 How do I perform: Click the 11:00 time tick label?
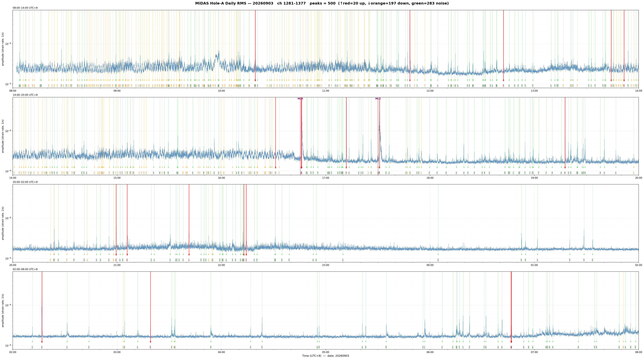pyautogui.click(x=326, y=91)
